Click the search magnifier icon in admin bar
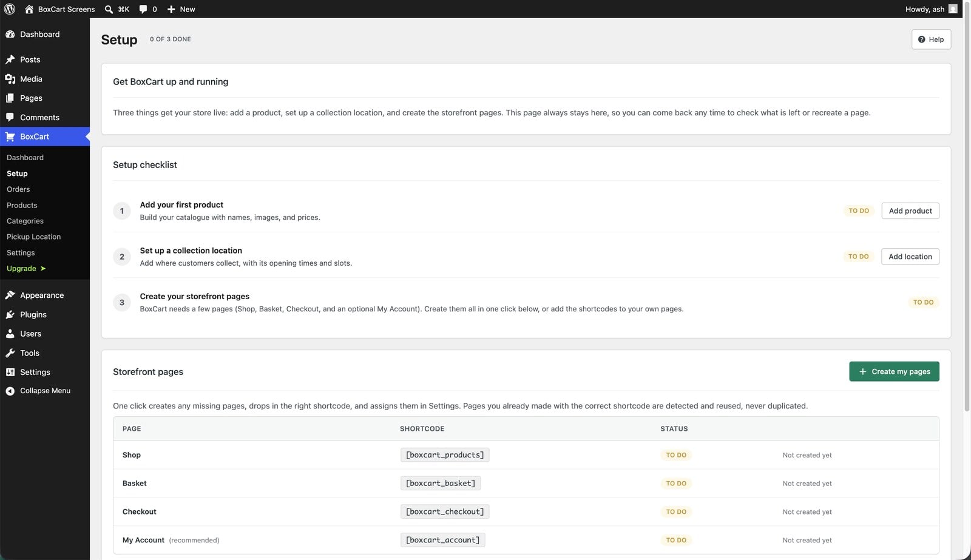 (x=109, y=9)
